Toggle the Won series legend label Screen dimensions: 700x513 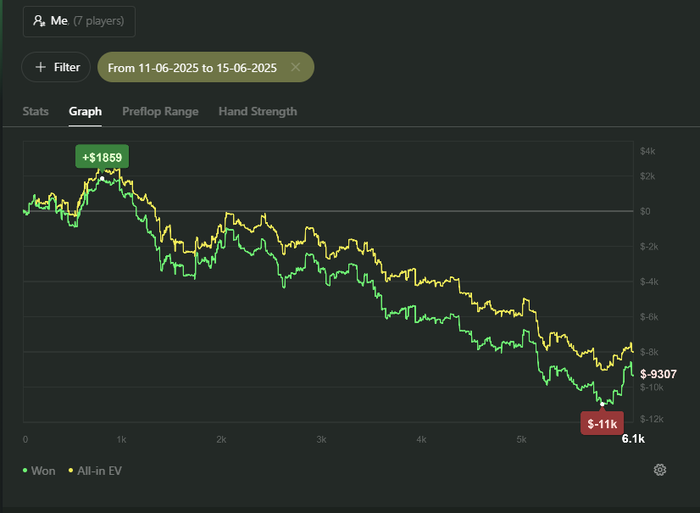point(44,470)
